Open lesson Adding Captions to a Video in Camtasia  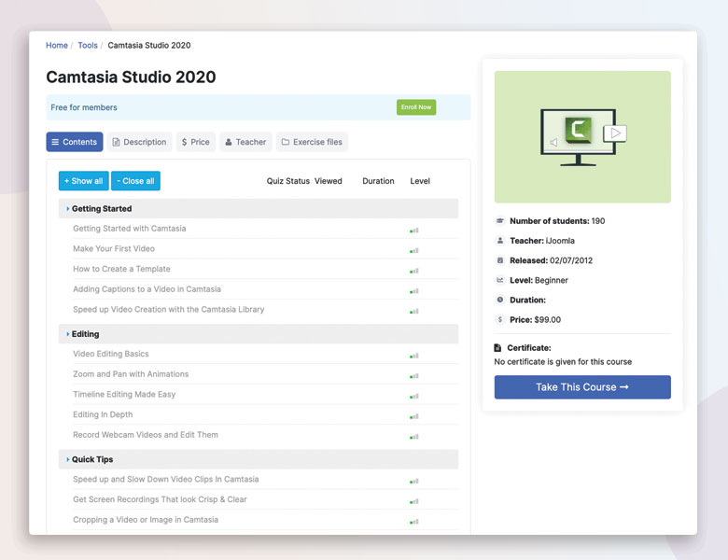point(147,288)
